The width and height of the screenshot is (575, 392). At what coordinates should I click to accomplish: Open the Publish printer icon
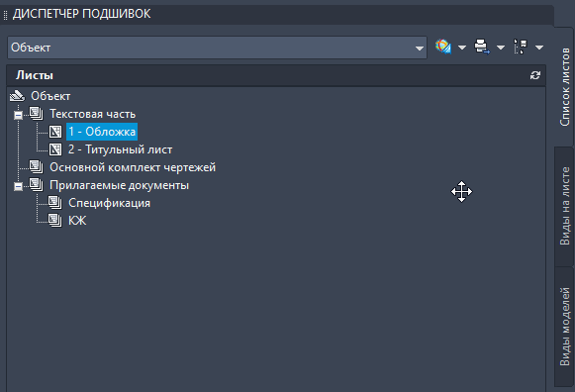(x=482, y=47)
